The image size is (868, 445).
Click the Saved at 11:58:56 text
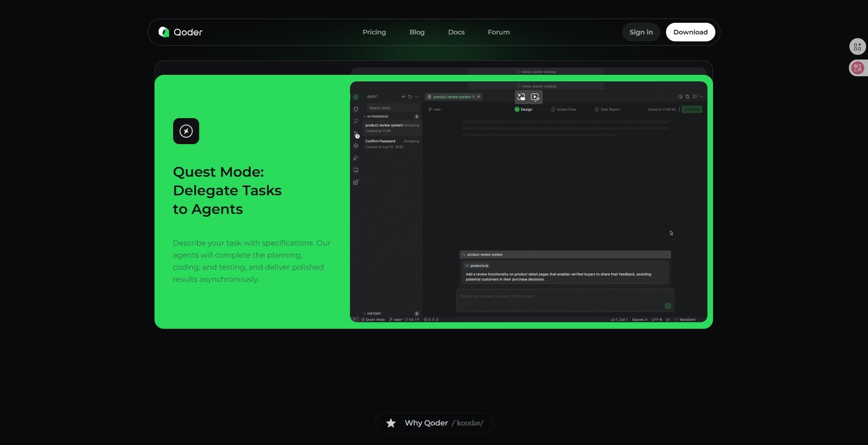coord(662,110)
